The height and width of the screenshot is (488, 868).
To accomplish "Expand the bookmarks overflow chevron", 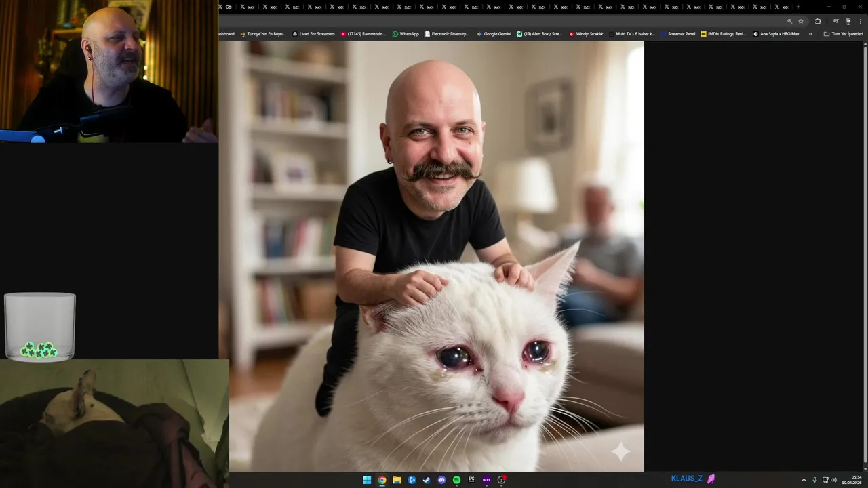I will pyautogui.click(x=810, y=33).
